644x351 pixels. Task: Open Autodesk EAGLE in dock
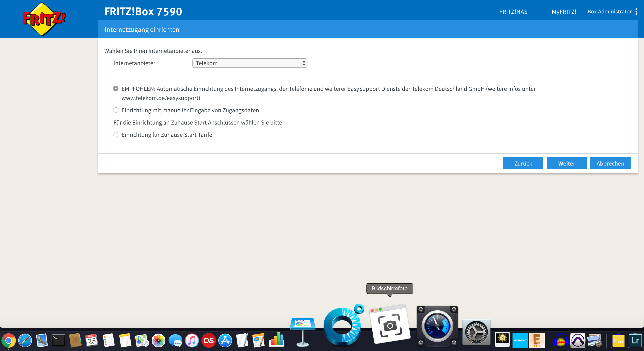[x=537, y=340]
